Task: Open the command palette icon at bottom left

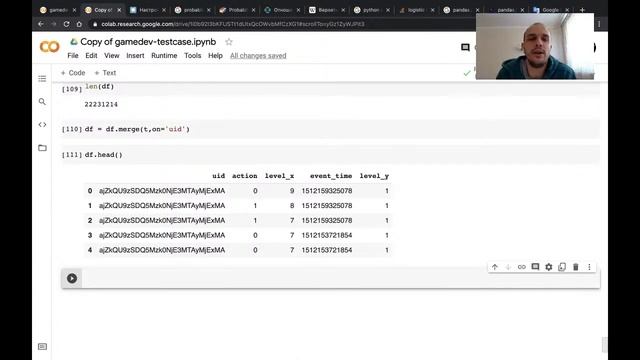Action: [42, 347]
